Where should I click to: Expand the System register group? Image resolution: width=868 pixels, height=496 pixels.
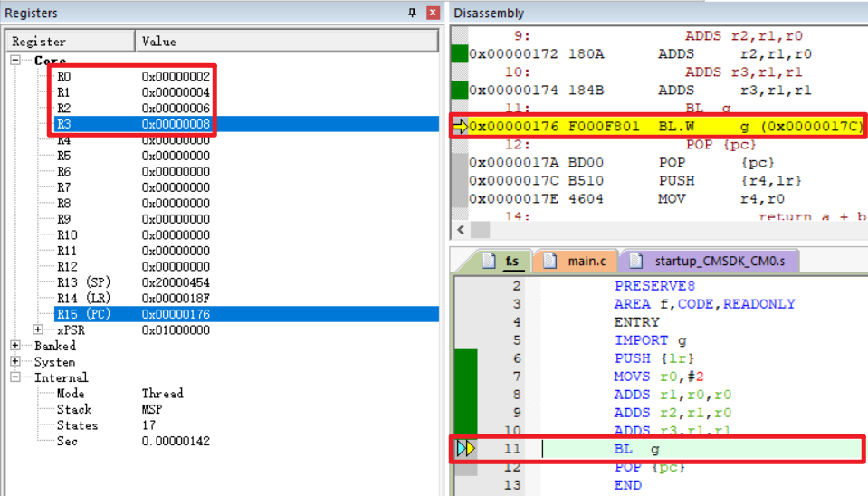15,362
